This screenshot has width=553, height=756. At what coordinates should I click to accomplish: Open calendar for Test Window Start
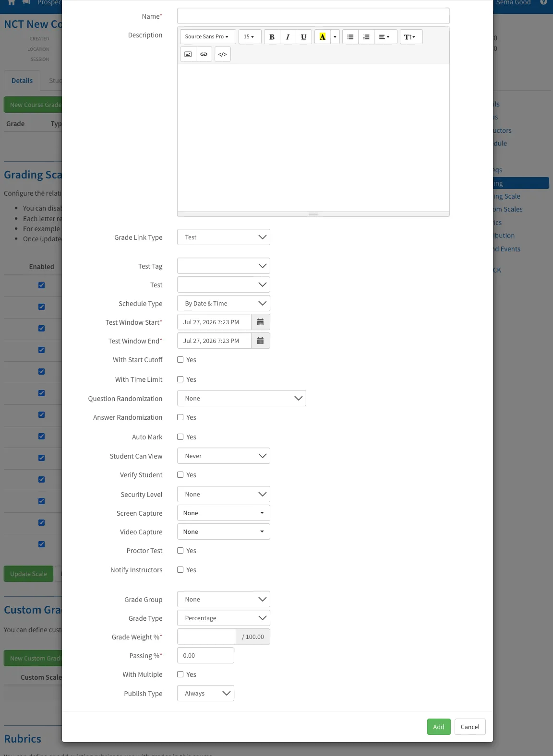coord(261,322)
